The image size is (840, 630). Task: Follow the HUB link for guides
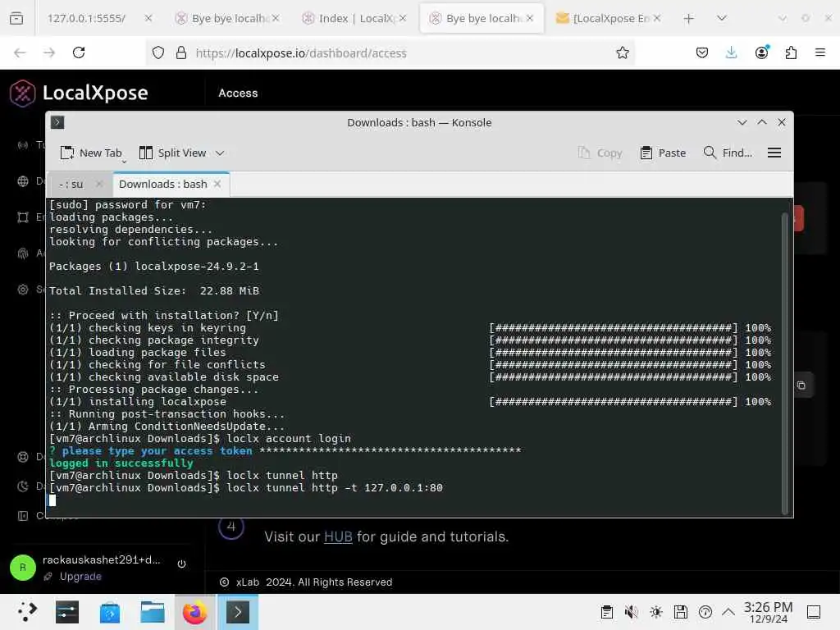(x=338, y=536)
